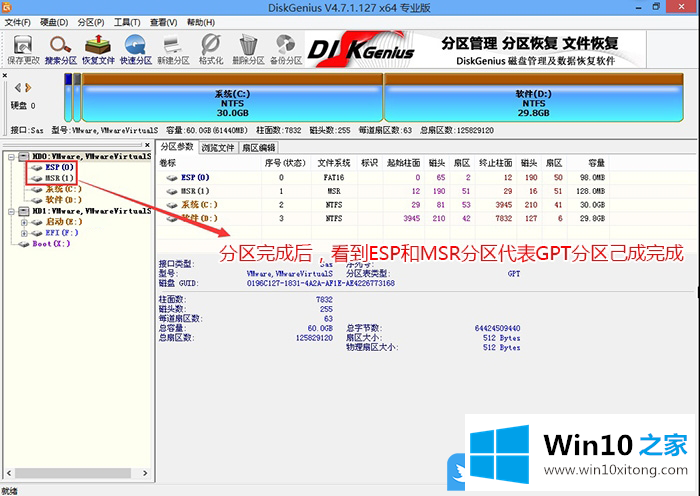Click the tree panel horizontal scrollbar thumb
The image size is (700, 496).
(73, 473)
